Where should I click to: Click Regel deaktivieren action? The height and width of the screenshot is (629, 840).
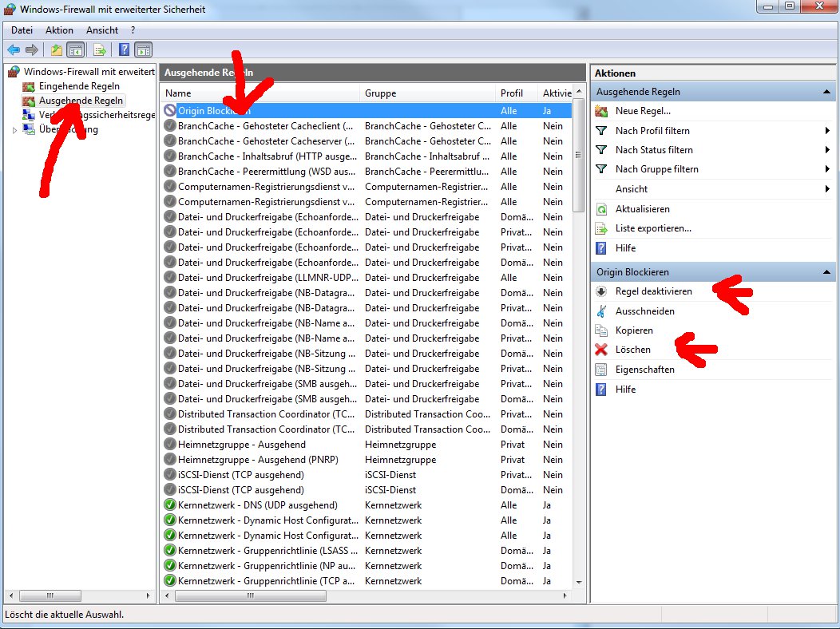(x=654, y=291)
